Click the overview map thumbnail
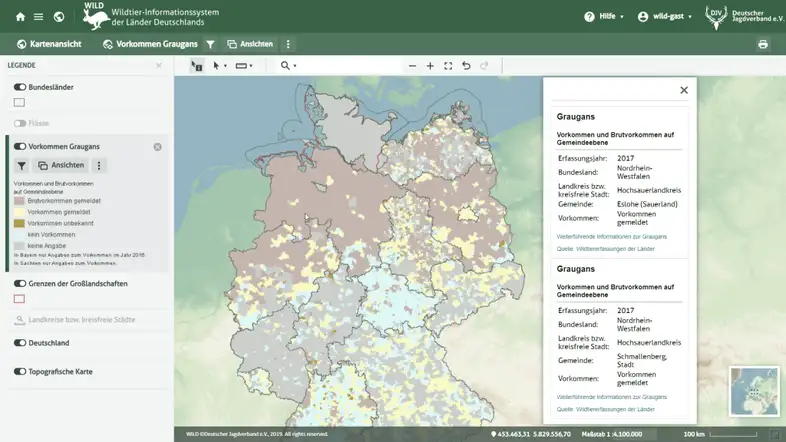This screenshot has width=786, height=442. (754, 391)
